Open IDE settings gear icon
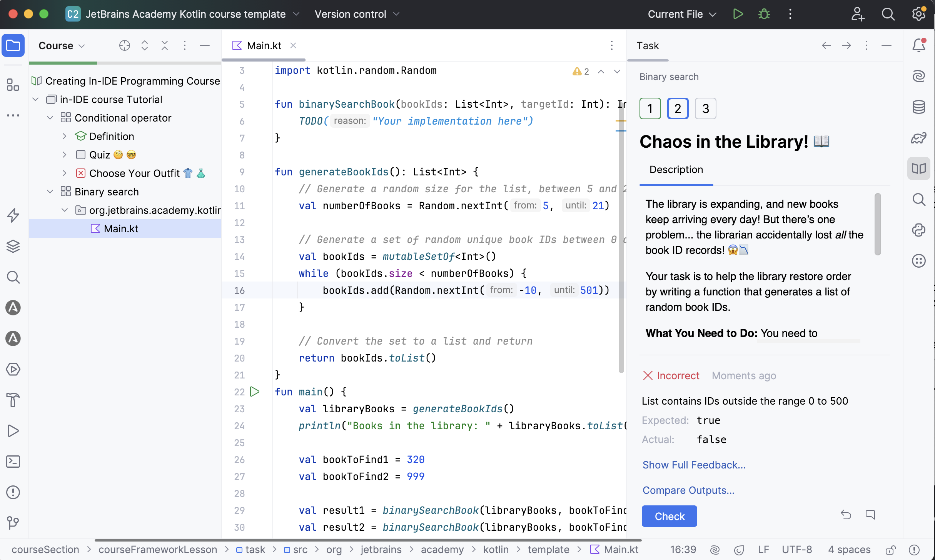 coord(919,14)
